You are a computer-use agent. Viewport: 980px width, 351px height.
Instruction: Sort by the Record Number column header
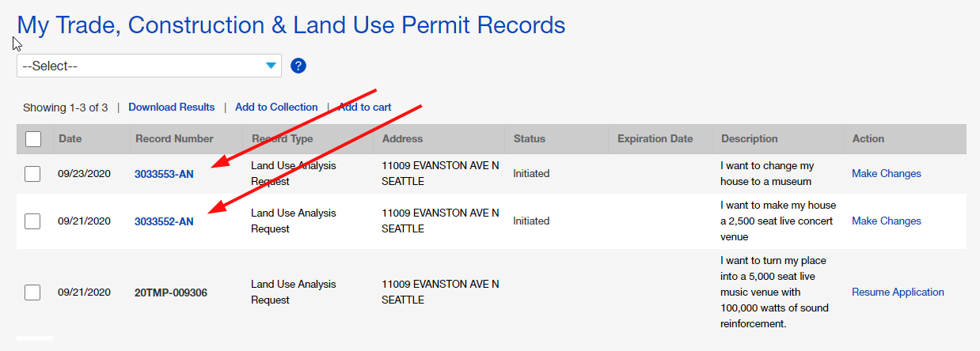174,139
